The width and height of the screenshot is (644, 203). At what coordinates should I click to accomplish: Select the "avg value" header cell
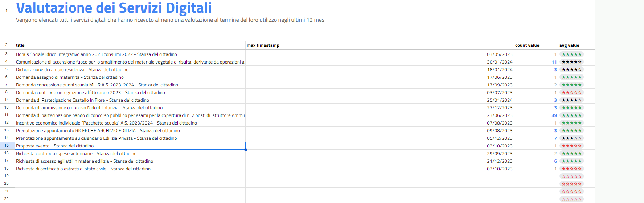576,45
